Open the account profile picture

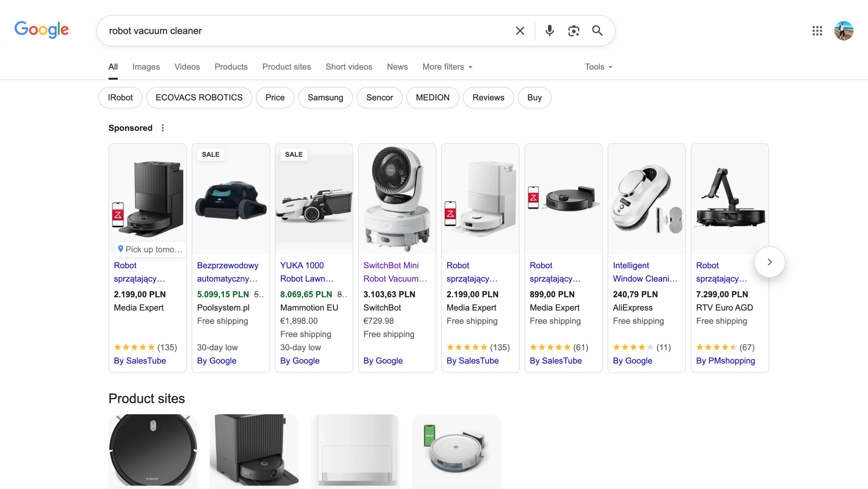[844, 31]
